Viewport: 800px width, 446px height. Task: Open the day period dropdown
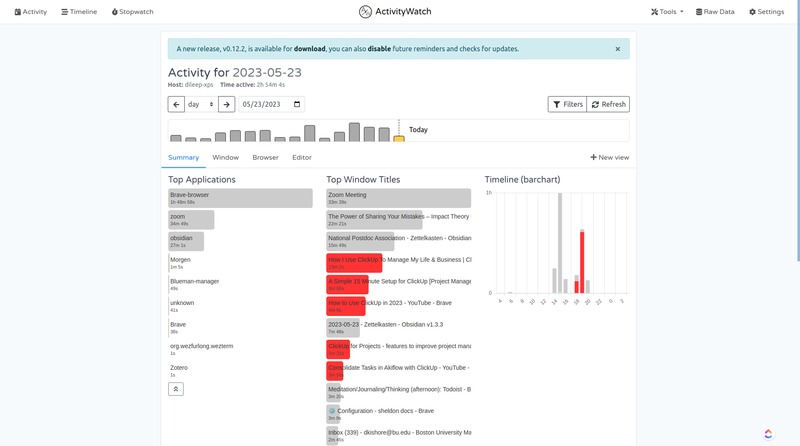(201, 104)
